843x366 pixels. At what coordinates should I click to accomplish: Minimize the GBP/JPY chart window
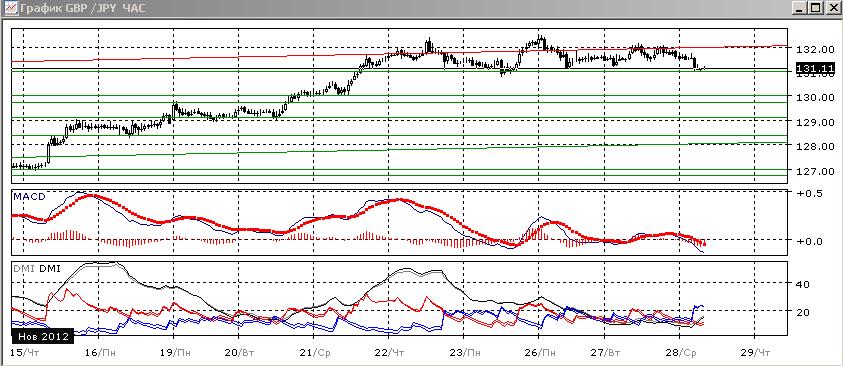click(x=800, y=8)
